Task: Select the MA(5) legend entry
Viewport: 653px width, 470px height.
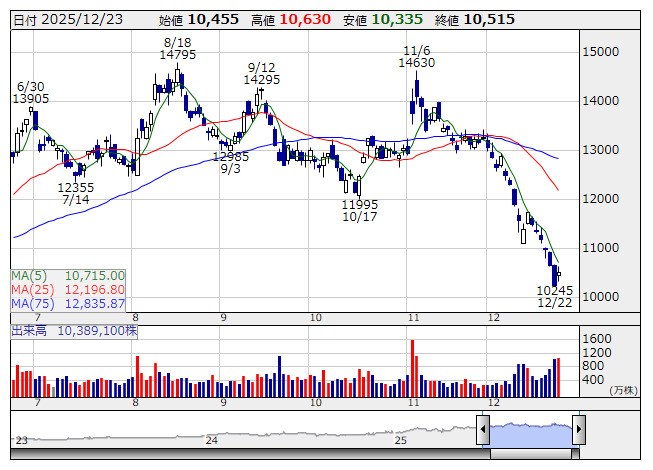Action: click(x=68, y=275)
